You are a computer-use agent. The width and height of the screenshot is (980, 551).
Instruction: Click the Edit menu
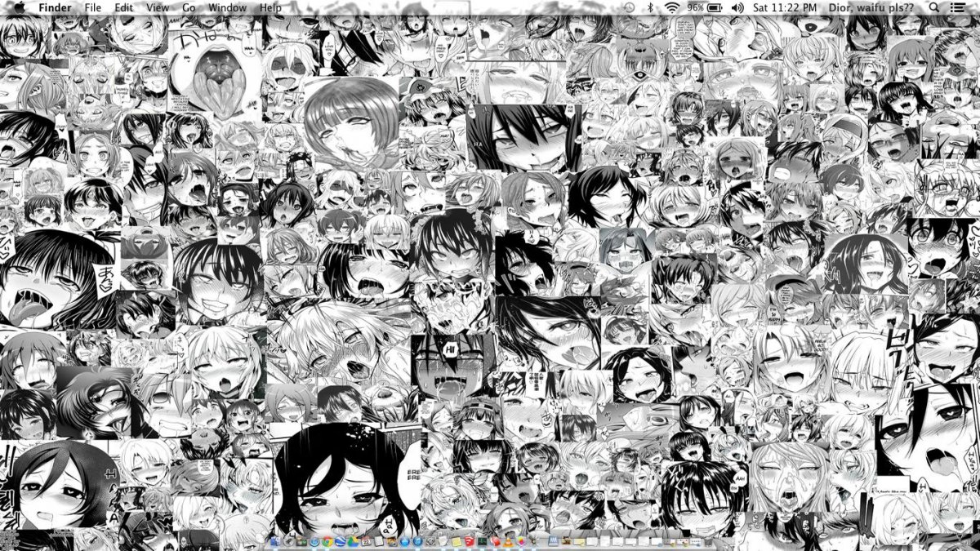click(x=123, y=7)
